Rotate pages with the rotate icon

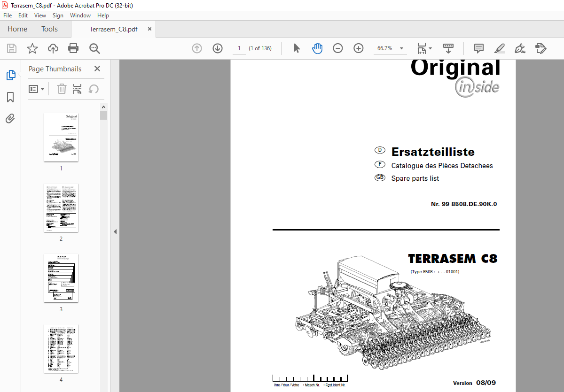click(x=94, y=89)
